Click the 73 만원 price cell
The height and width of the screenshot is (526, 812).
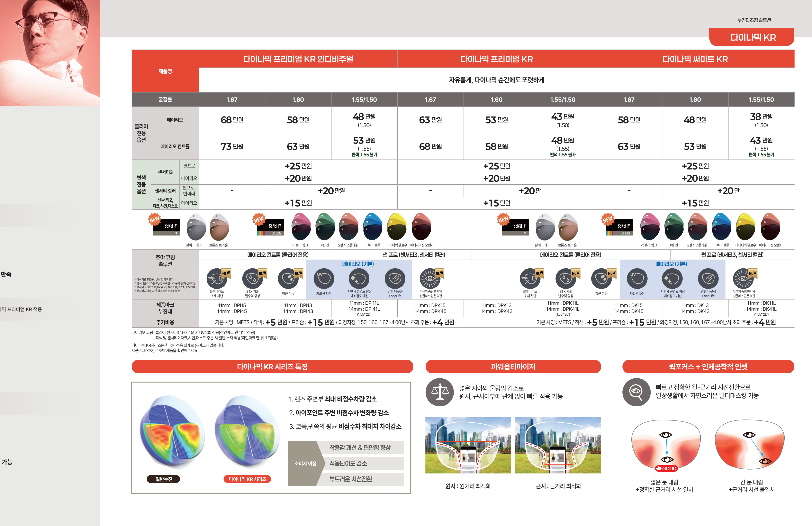[x=232, y=146]
